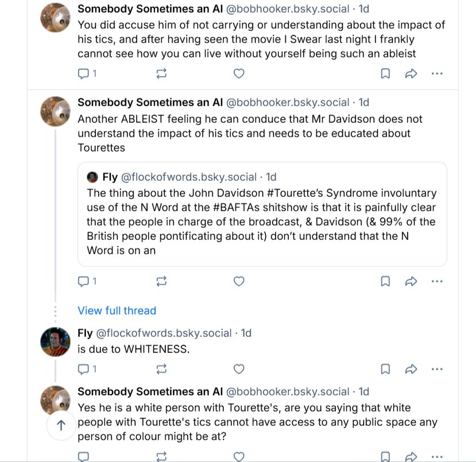This screenshot has height=462, width=476.
Task: Repost the first post mentioning I Swear
Action: [x=161, y=73]
